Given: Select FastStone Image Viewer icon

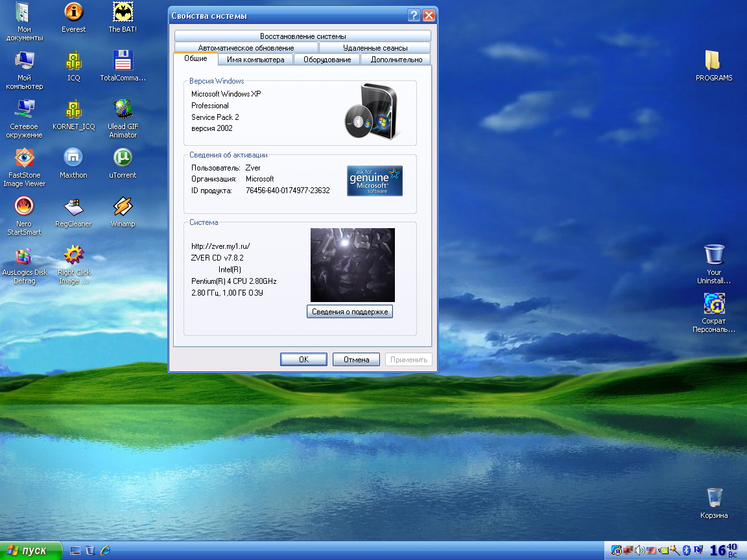Looking at the screenshot, I should [24, 167].
